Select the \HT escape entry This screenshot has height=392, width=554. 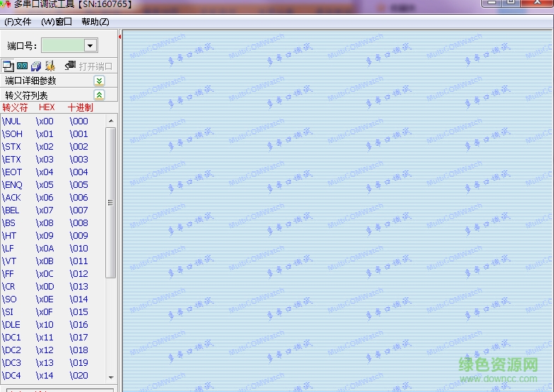tap(8, 236)
